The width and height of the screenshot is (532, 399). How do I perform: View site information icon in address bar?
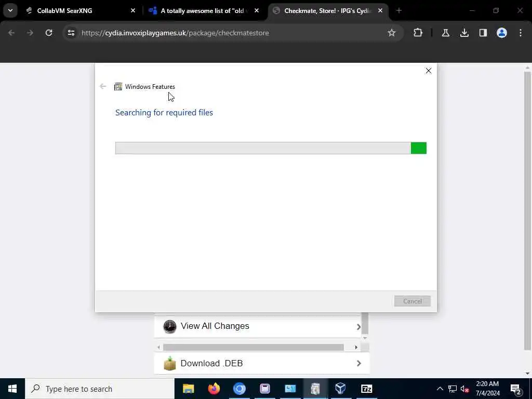point(71,33)
